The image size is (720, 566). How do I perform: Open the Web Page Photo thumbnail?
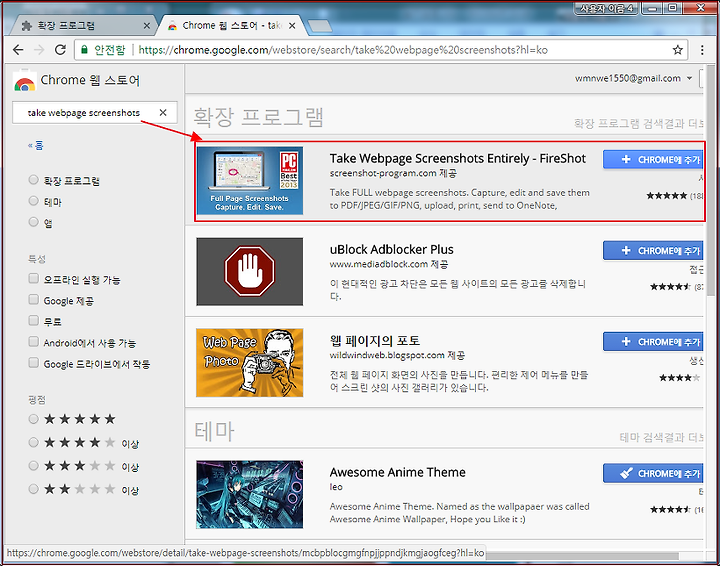click(x=250, y=363)
